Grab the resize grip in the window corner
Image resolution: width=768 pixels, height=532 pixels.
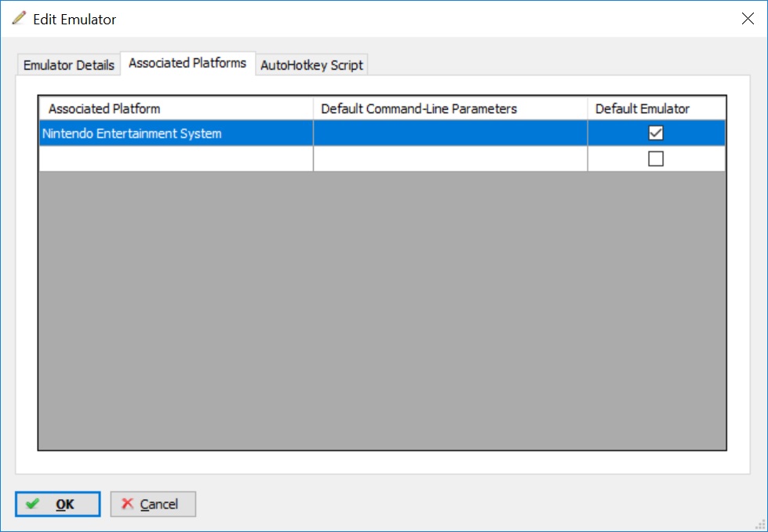coord(760,524)
